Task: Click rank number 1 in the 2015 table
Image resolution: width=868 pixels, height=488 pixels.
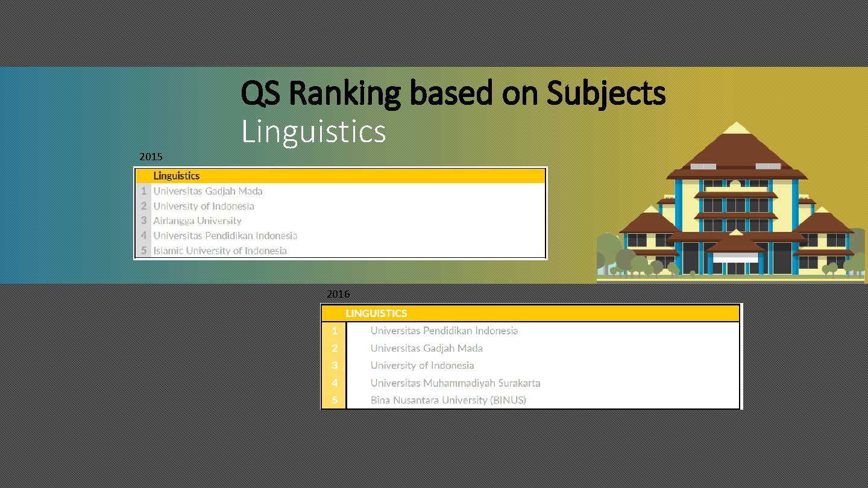Action: (x=143, y=191)
